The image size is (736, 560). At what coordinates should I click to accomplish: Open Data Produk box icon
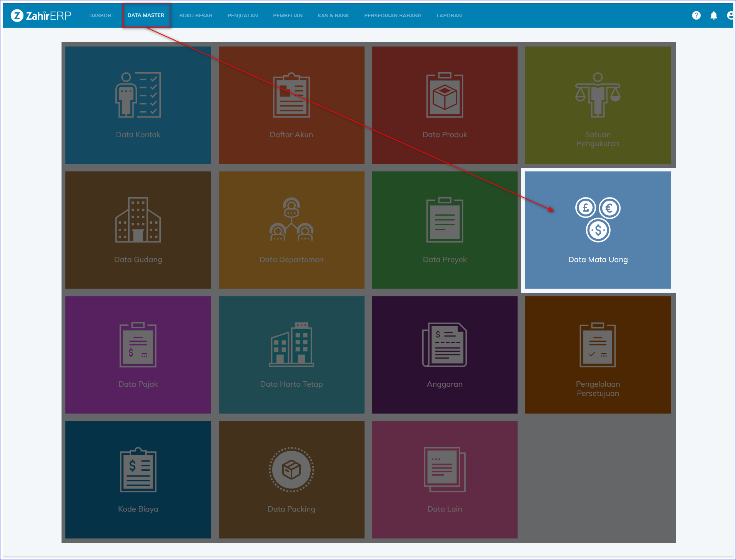[445, 95]
